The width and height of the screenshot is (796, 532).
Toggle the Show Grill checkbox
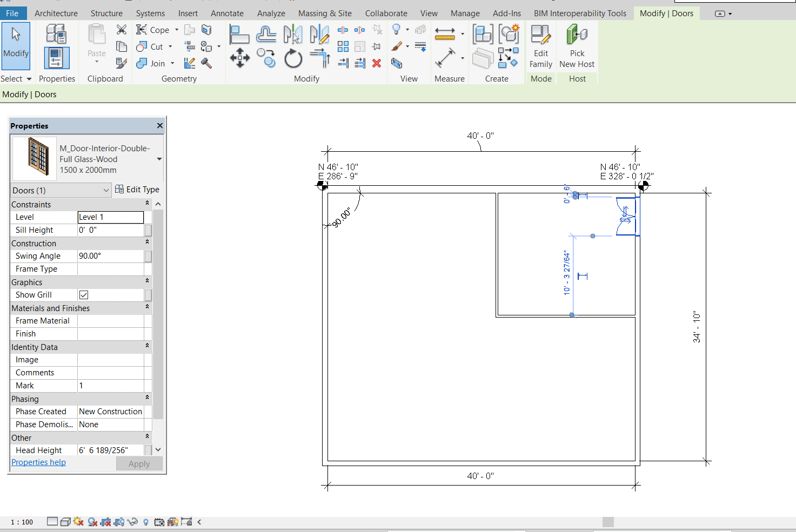pyautogui.click(x=84, y=295)
